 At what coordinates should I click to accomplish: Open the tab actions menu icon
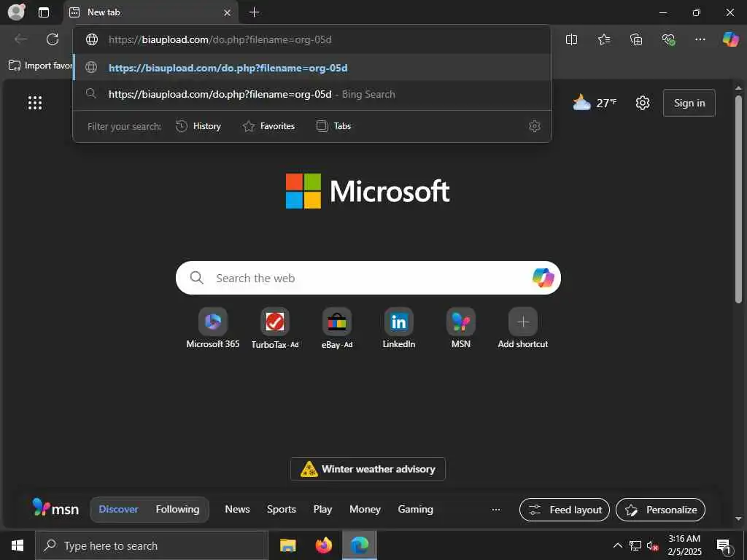click(43, 12)
